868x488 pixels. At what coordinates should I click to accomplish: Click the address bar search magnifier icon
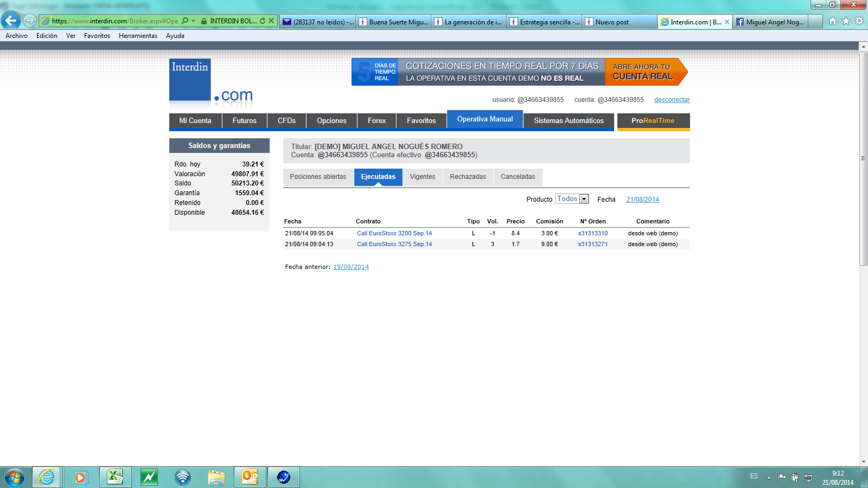[185, 21]
